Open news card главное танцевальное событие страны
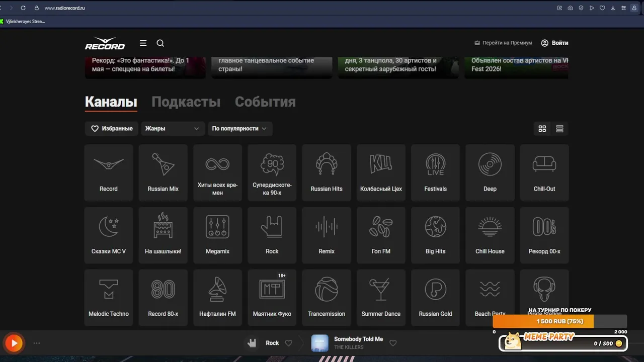Image resolution: width=644 pixels, height=362 pixels. 272,67
